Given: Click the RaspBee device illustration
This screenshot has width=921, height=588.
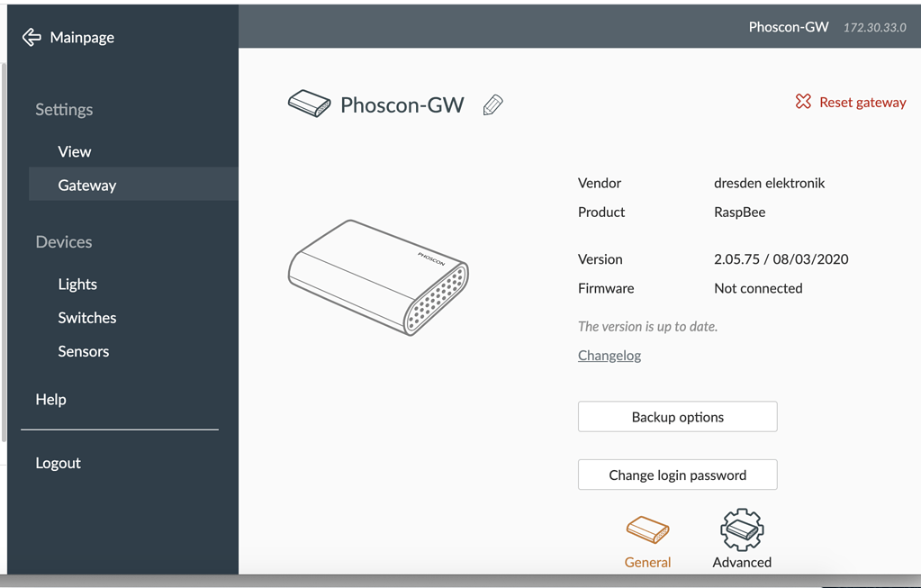Looking at the screenshot, I should (x=378, y=276).
